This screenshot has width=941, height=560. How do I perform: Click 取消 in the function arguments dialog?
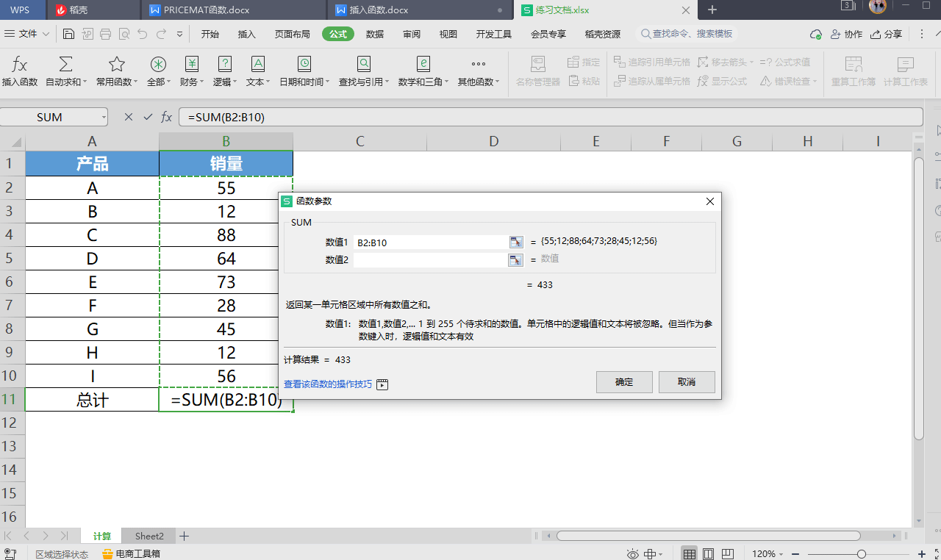coord(687,382)
